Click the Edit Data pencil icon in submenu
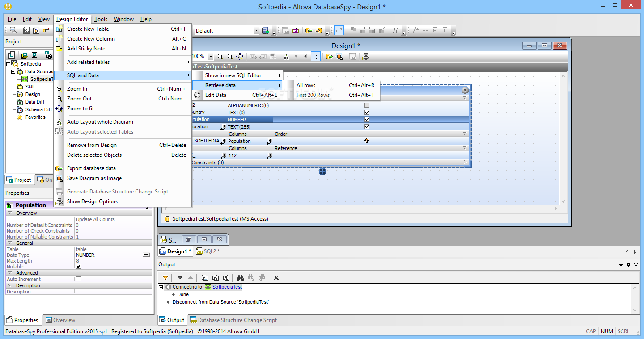The image size is (644, 339). 198,95
